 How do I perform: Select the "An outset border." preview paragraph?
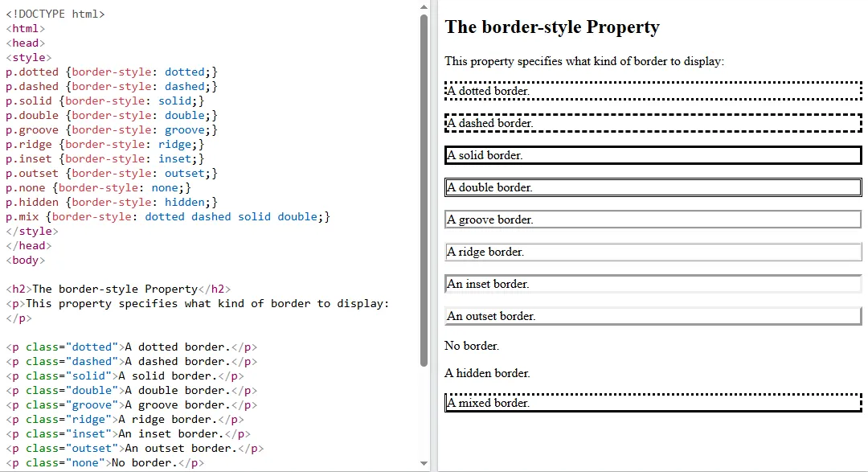click(x=653, y=315)
